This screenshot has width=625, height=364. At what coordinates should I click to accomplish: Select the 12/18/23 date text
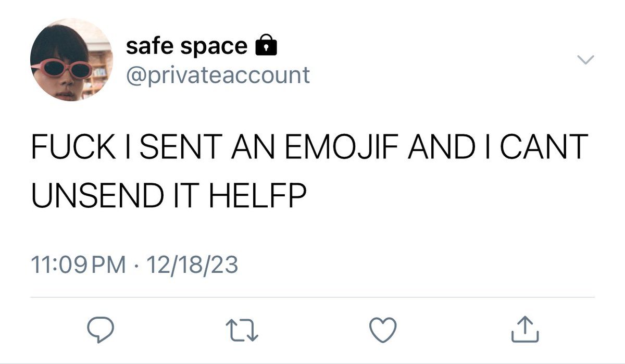tap(192, 266)
